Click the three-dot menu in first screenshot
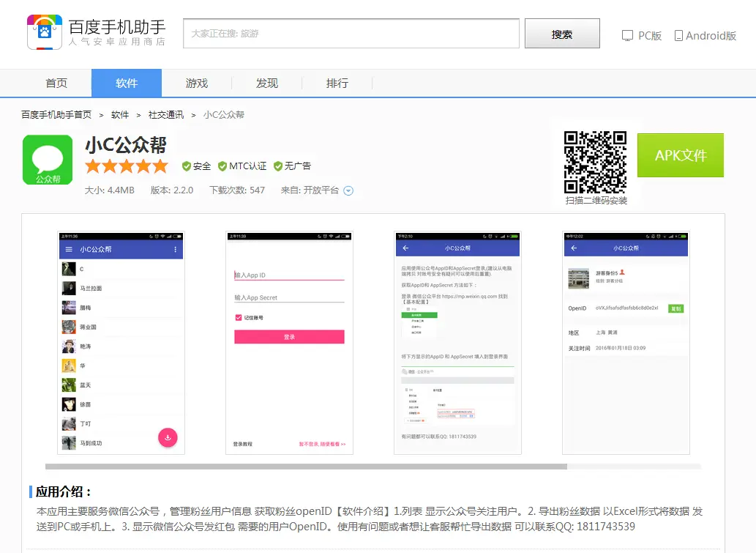756x553 pixels. point(175,250)
